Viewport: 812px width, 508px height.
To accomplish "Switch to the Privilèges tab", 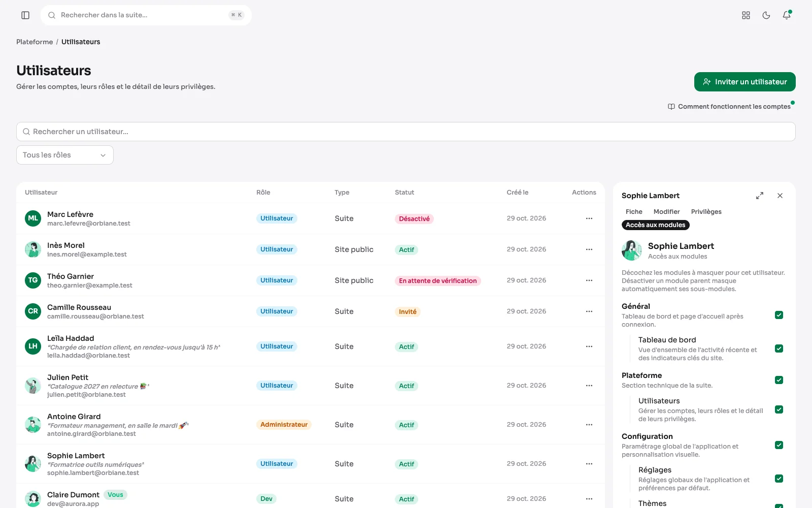I will pos(706,212).
